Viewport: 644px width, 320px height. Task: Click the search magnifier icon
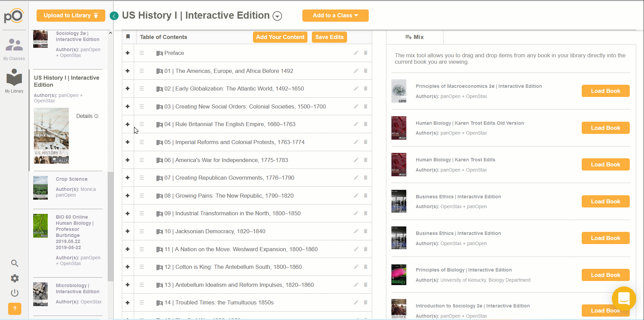point(15,263)
